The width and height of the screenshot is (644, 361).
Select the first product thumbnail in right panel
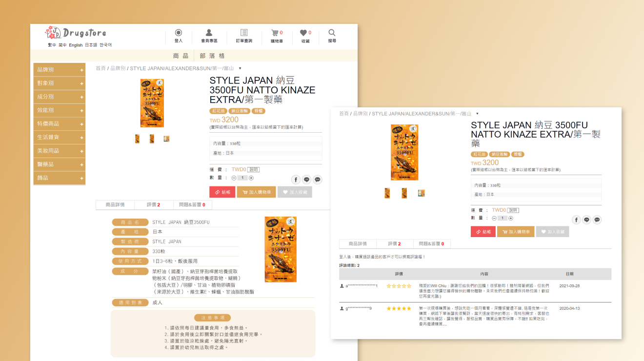click(387, 193)
